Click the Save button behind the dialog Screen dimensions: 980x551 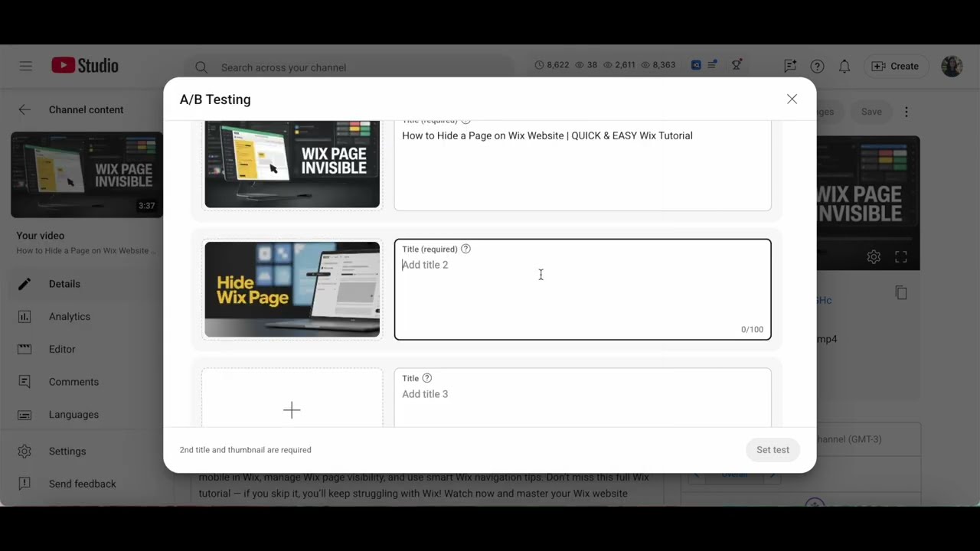click(x=871, y=112)
